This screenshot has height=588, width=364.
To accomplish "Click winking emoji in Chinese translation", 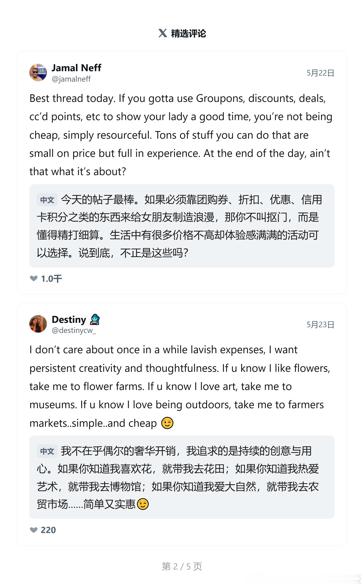I will (x=143, y=504).
